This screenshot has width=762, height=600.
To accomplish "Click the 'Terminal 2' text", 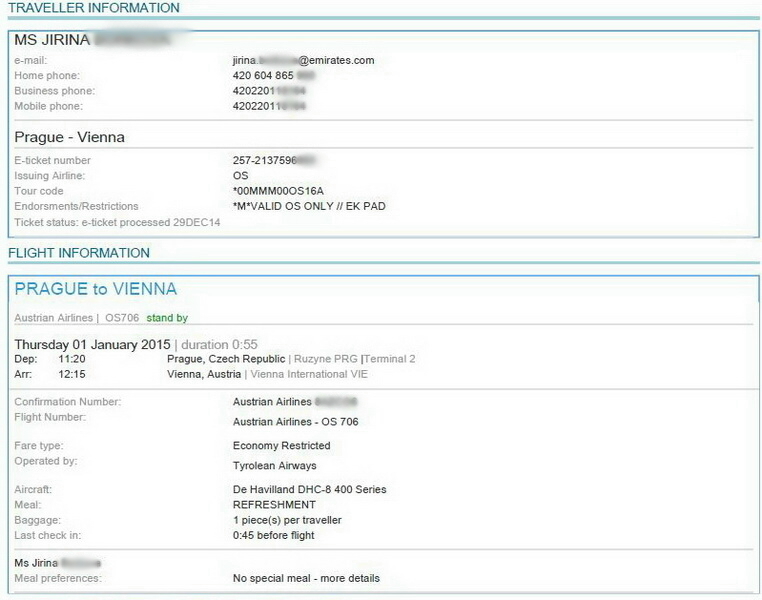I will click(390, 359).
